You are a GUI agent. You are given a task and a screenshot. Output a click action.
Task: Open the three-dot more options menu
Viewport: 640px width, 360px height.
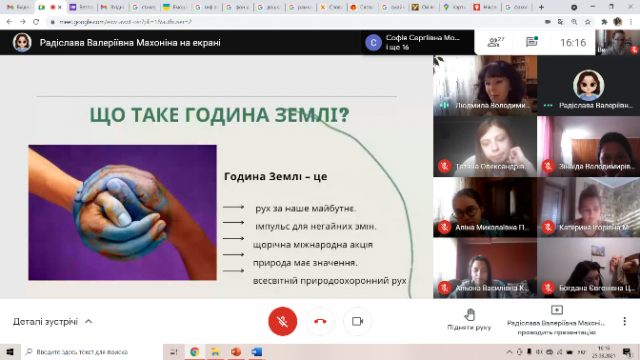[x=624, y=321]
